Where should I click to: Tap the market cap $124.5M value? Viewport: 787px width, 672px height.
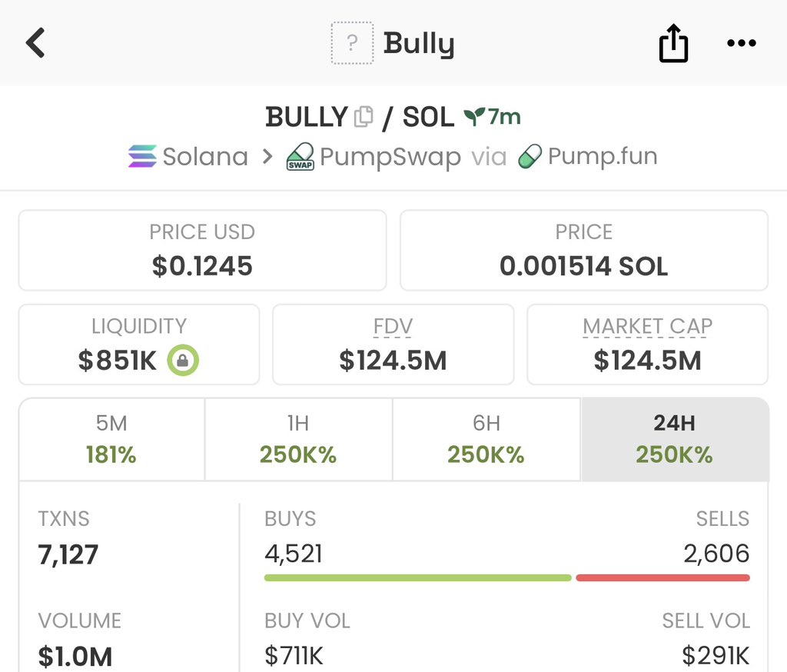click(x=647, y=361)
